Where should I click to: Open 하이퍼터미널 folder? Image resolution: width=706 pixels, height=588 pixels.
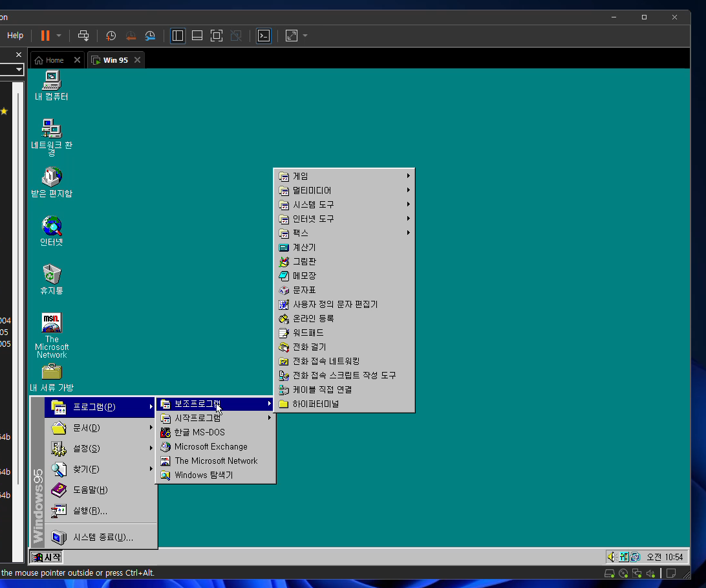(x=344, y=404)
